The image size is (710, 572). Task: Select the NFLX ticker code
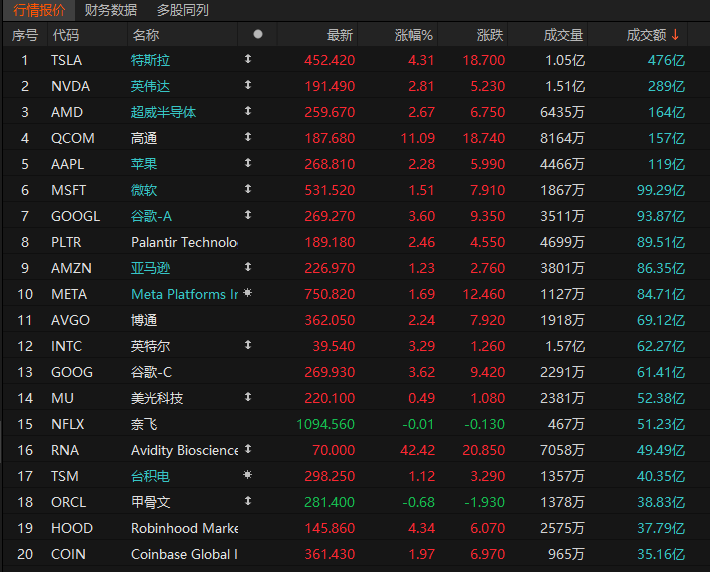(x=67, y=424)
